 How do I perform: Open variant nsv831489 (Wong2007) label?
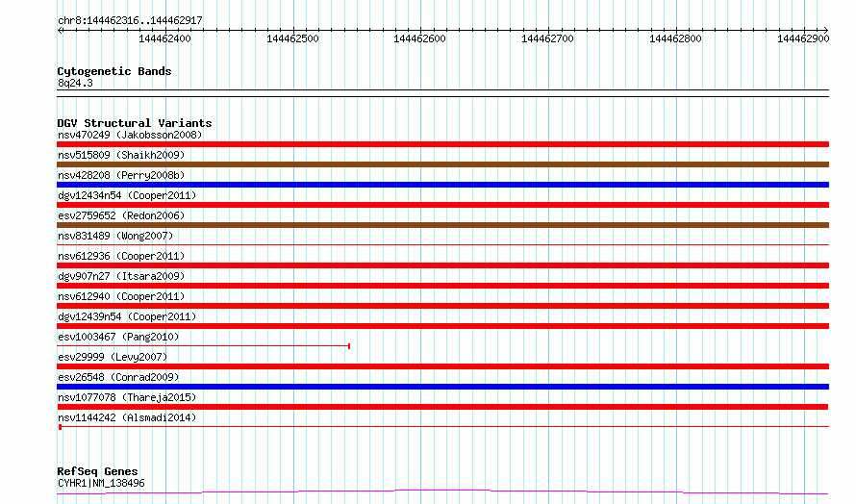(115, 236)
